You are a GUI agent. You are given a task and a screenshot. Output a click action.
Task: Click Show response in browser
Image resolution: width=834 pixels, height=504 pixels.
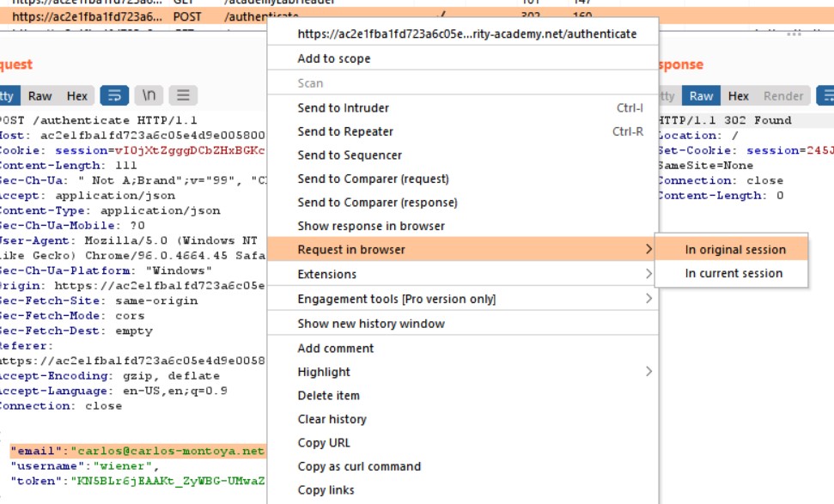pos(371,226)
